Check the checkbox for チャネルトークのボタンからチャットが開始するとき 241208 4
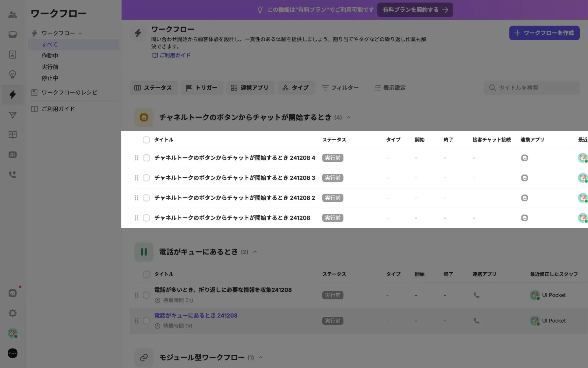This screenshot has height=368, width=588. click(x=146, y=158)
